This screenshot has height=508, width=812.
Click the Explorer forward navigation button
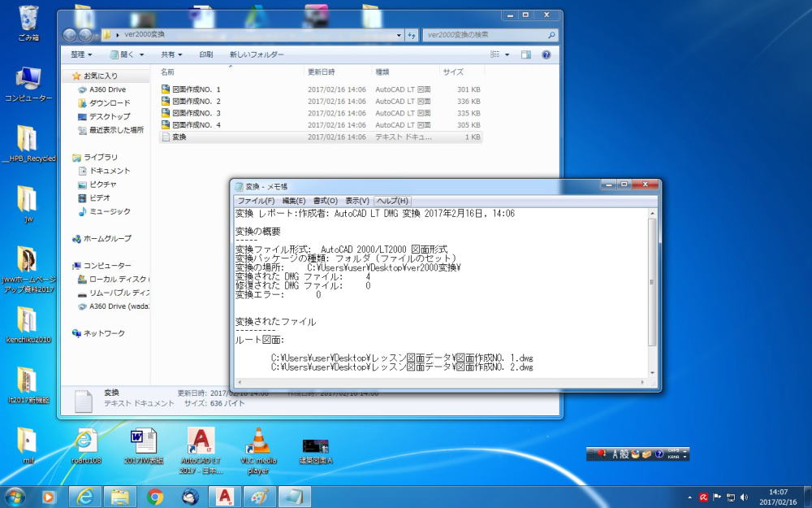pyautogui.click(x=85, y=35)
